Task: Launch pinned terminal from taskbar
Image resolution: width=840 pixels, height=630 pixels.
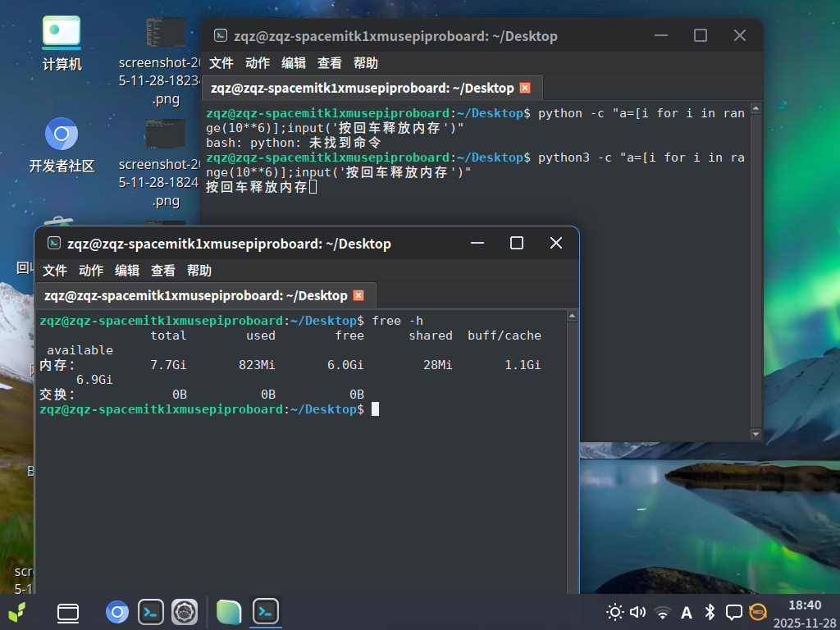Action: tap(151, 612)
